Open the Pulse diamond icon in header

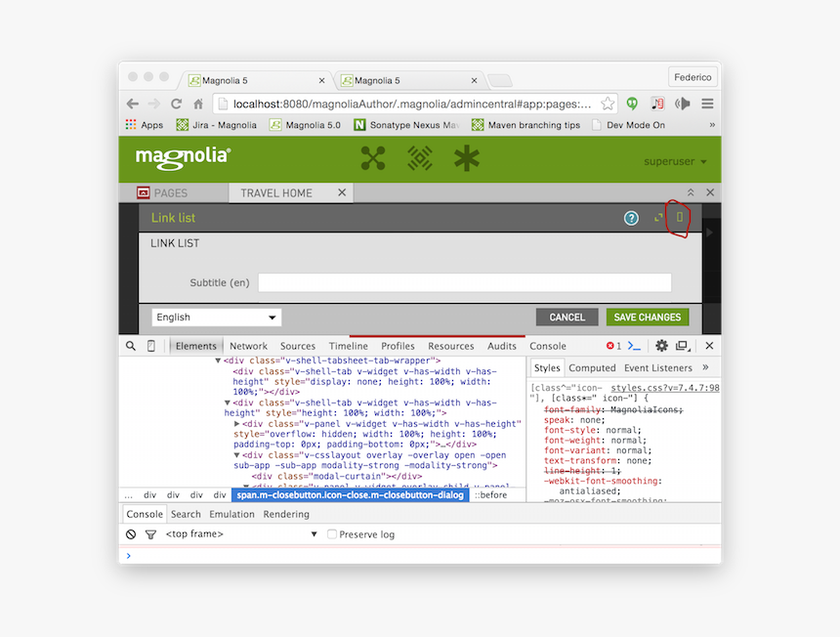click(x=420, y=158)
